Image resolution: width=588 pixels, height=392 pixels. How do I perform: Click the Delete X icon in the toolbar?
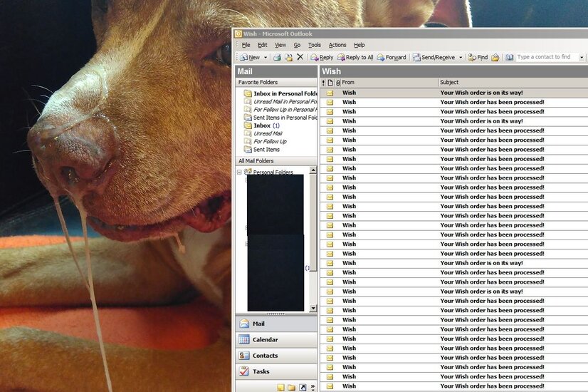300,57
